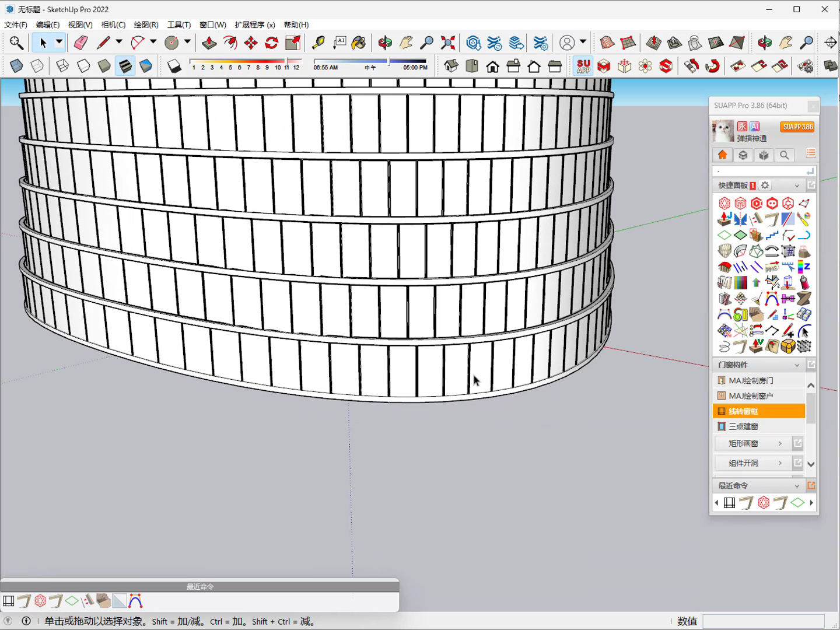Screen dimensions: 840x630
Task: Select the Rotate tool
Action: pos(272,43)
